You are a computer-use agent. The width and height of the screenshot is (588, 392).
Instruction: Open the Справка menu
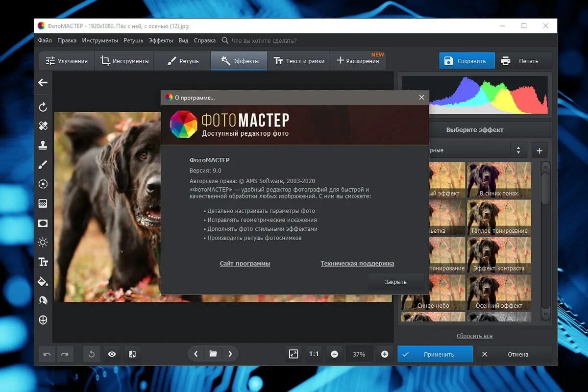(x=204, y=41)
